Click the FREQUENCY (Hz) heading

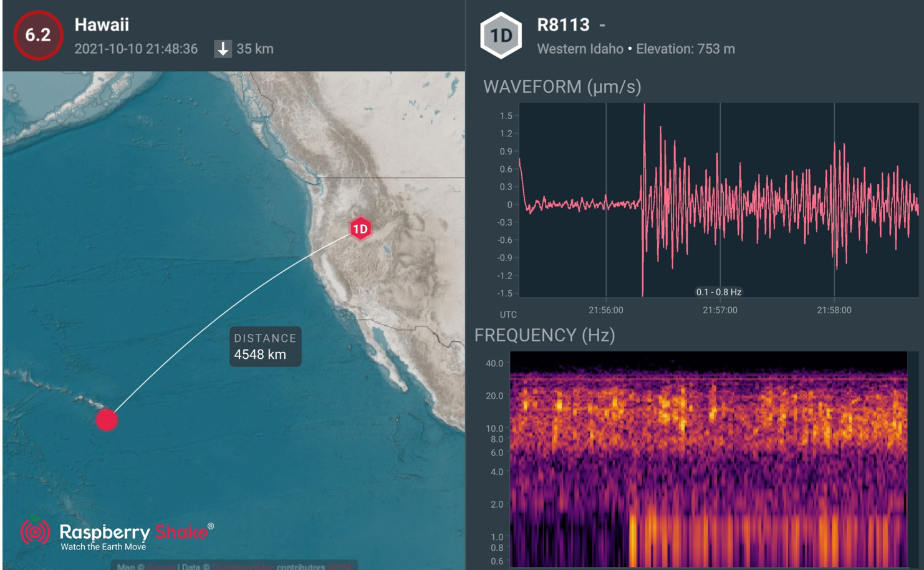click(x=544, y=335)
